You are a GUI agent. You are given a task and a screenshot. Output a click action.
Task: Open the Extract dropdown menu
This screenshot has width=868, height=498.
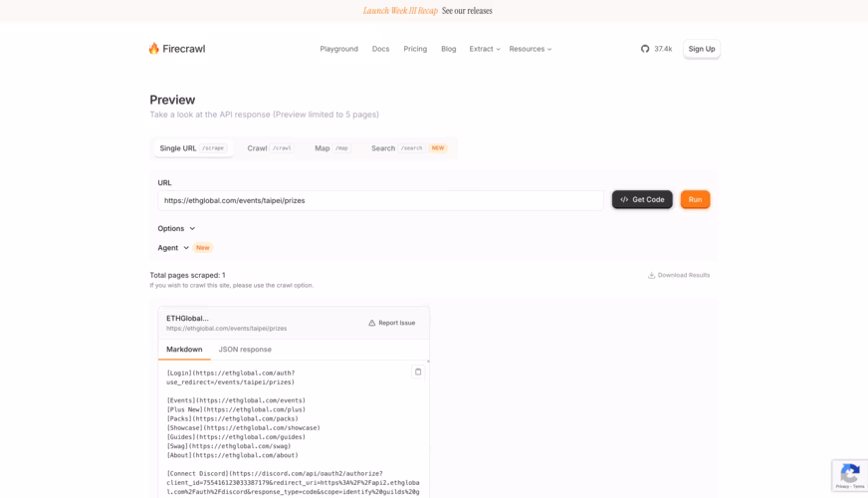tap(484, 49)
